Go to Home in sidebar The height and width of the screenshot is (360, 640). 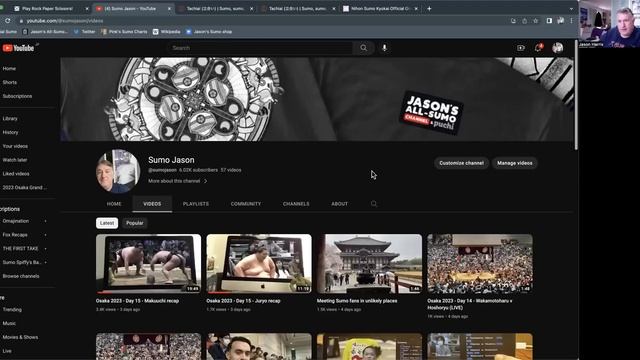9,69
